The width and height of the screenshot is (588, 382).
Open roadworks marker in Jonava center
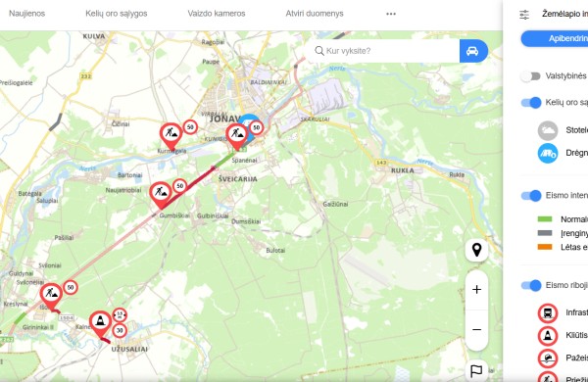point(236,134)
